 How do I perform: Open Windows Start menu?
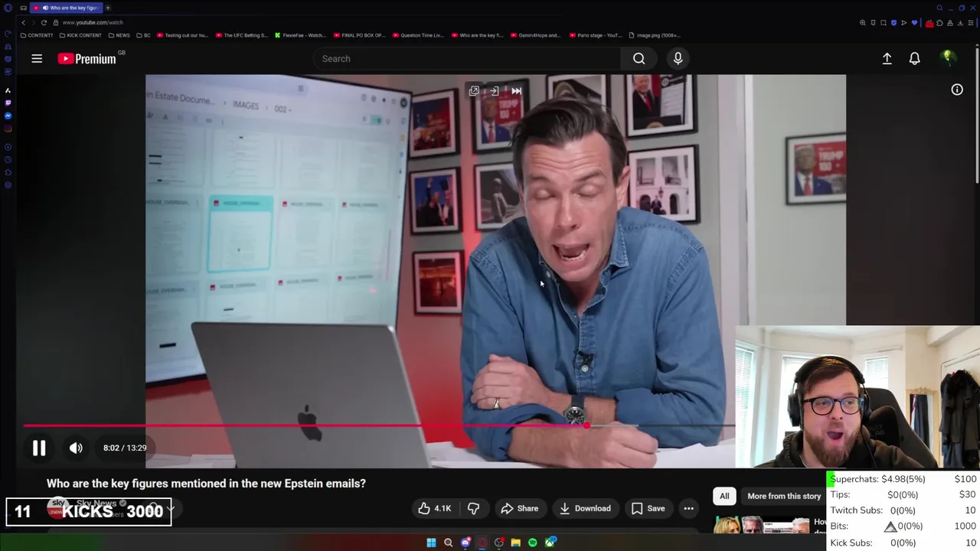tap(431, 543)
